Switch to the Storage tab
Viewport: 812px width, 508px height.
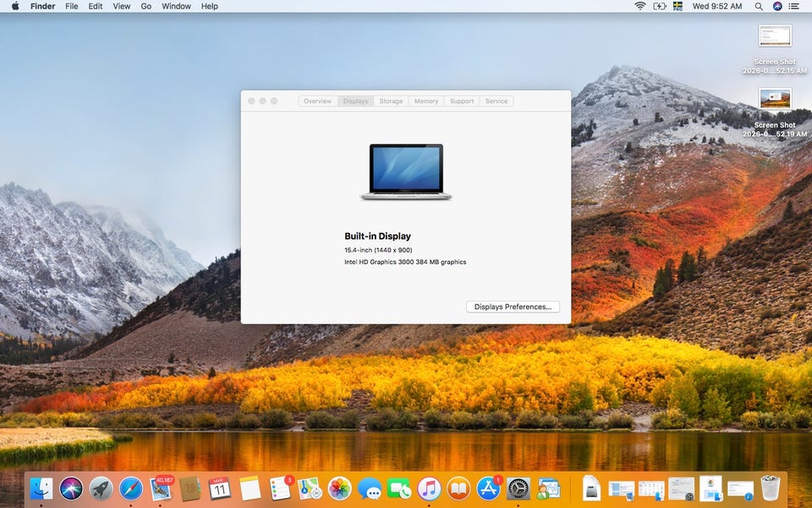tap(391, 101)
